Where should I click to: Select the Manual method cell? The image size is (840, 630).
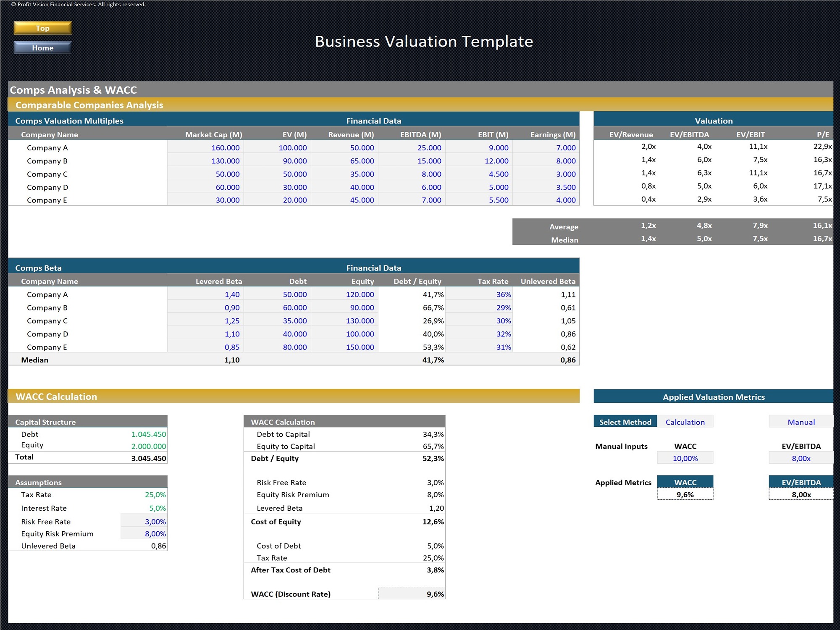(x=801, y=422)
